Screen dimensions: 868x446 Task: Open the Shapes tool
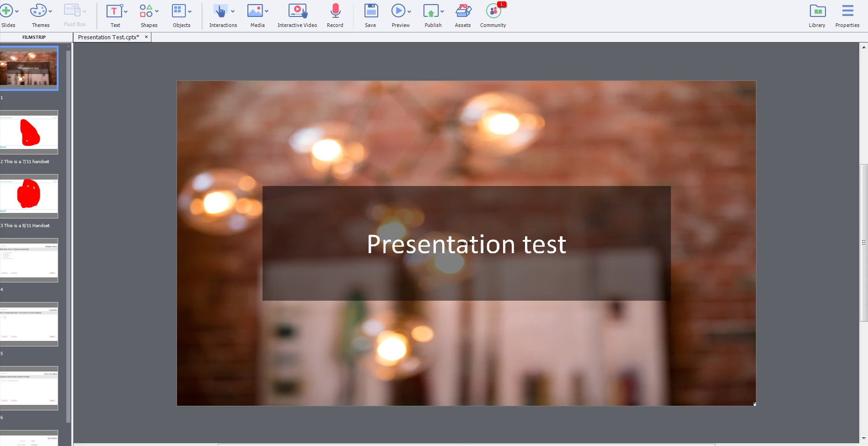146,11
